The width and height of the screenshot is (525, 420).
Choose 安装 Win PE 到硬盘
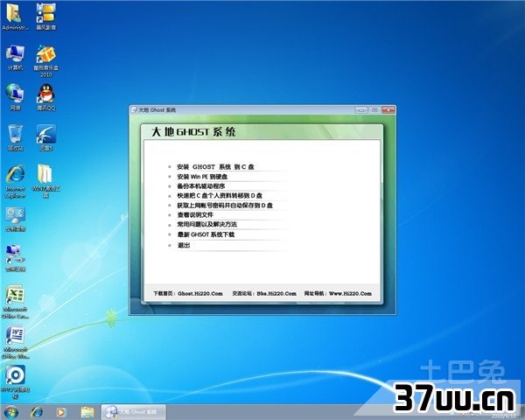202,177
